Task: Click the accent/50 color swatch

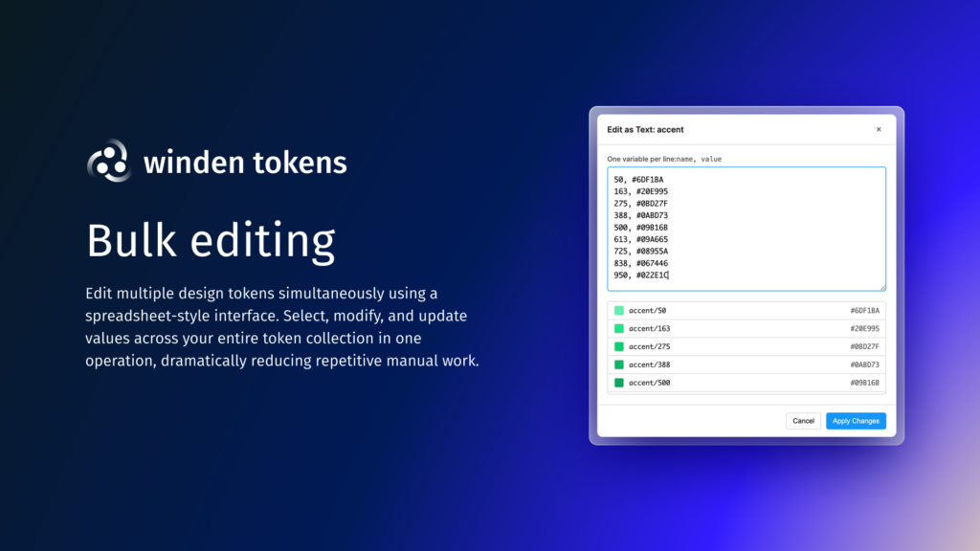Action: pyautogui.click(x=619, y=311)
